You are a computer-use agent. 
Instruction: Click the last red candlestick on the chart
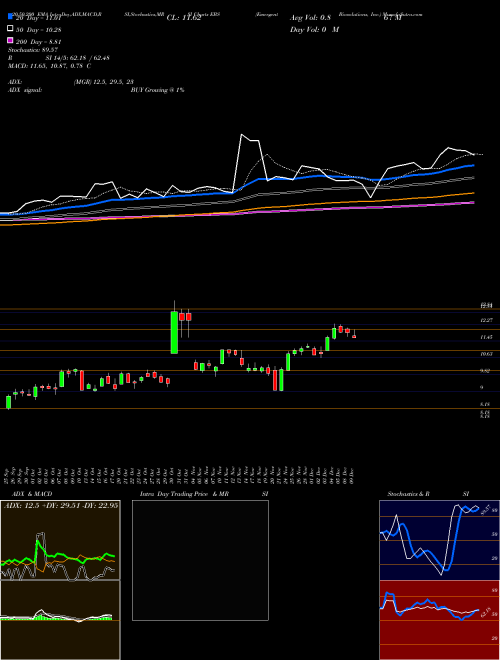(354, 336)
